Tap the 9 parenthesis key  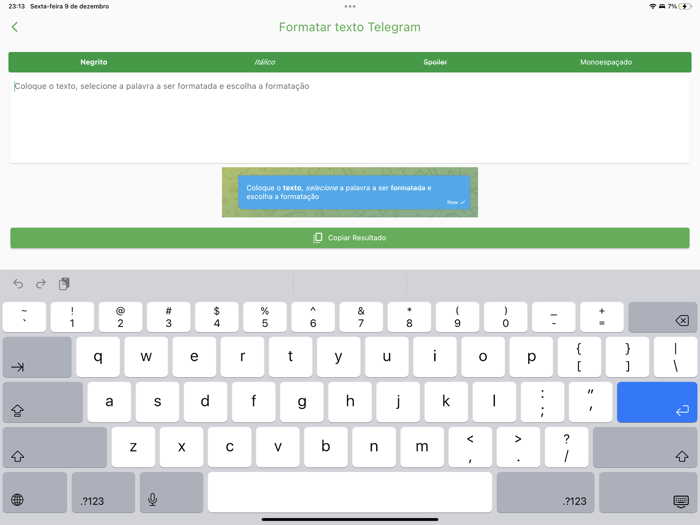click(458, 317)
